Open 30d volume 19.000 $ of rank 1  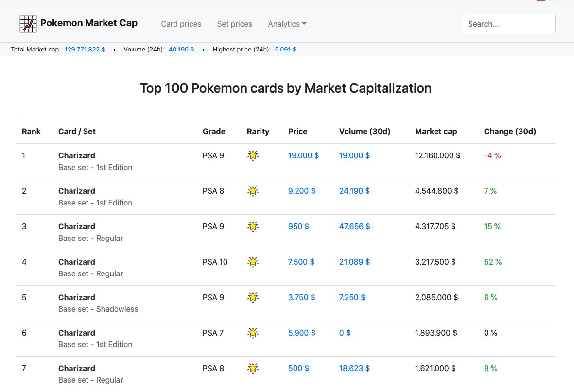click(x=354, y=155)
